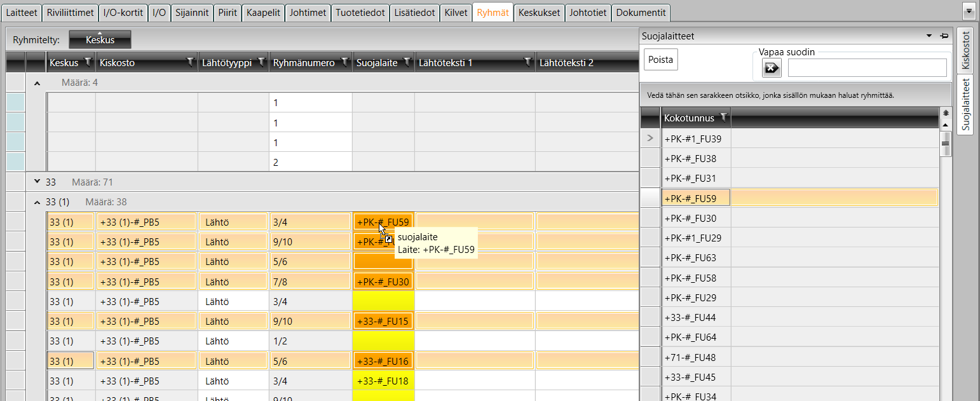Screen dimensions: 980x401
Task: Click the Lähtötyyppi column filter icon
Action: 261,62
